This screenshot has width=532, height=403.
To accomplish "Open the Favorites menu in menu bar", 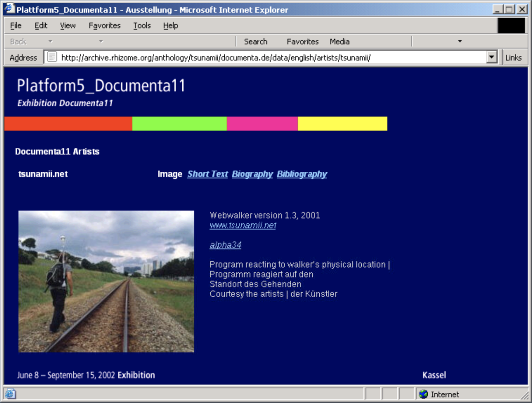I will (x=104, y=26).
